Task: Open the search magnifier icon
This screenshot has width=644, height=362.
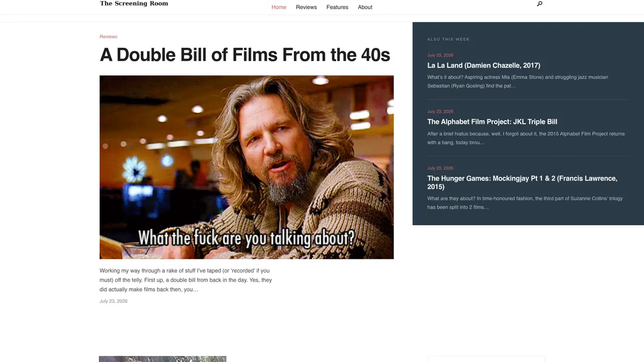Action: (x=540, y=4)
